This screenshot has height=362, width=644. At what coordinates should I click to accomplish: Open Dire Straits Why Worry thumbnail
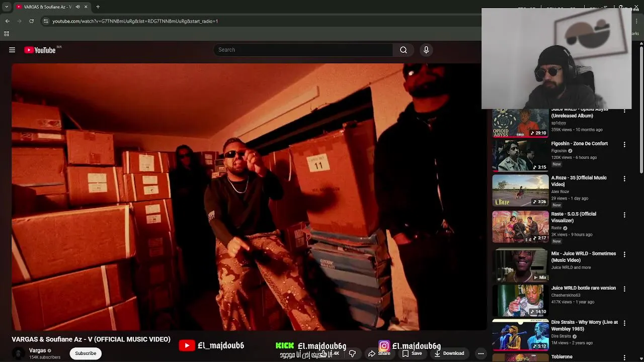click(520, 334)
